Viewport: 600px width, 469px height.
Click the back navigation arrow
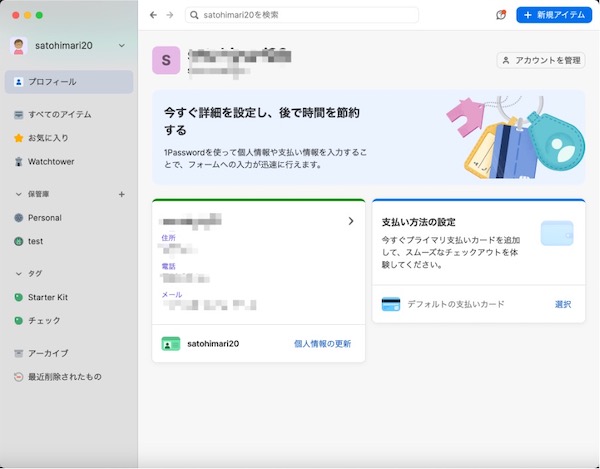coord(152,15)
